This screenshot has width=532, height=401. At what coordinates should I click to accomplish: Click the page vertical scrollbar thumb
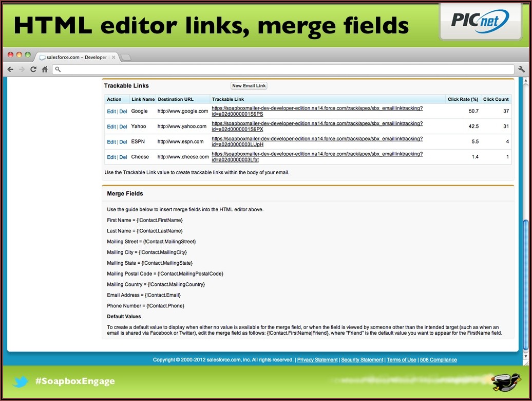525,284
